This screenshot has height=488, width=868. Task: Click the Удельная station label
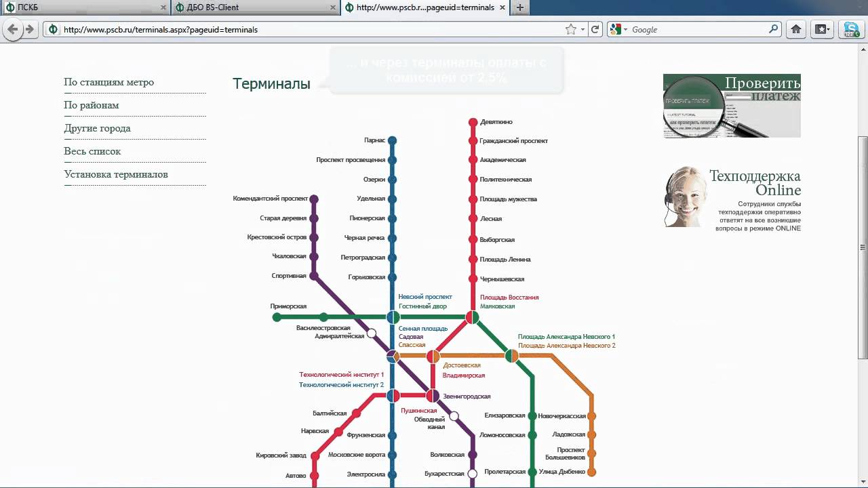pos(371,199)
